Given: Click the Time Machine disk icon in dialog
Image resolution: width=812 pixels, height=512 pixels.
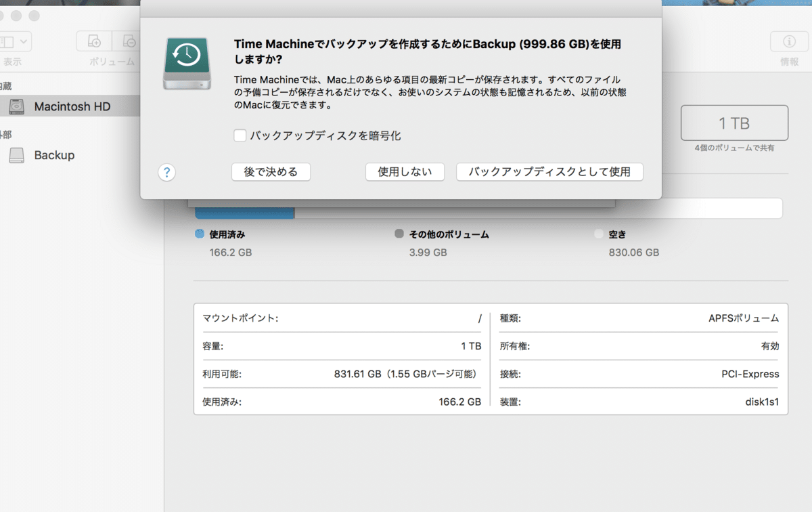Looking at the screenshot, I should point(186,63).
